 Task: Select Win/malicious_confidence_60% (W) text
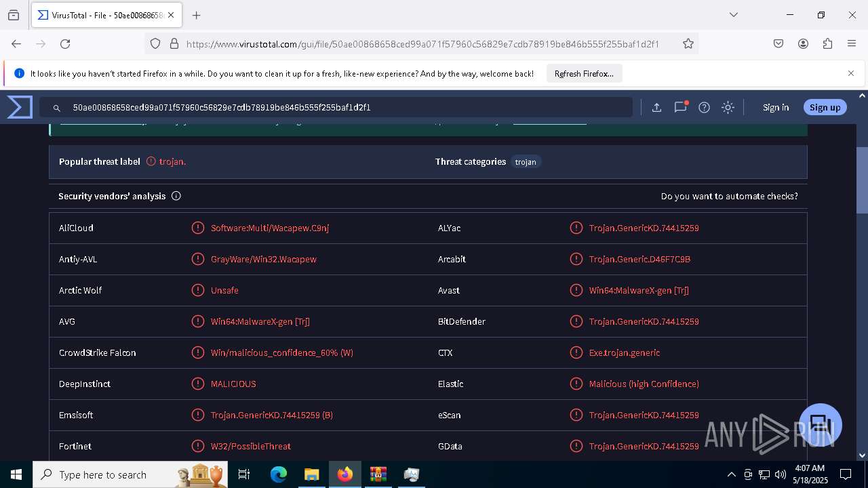[x=282, y=352]
